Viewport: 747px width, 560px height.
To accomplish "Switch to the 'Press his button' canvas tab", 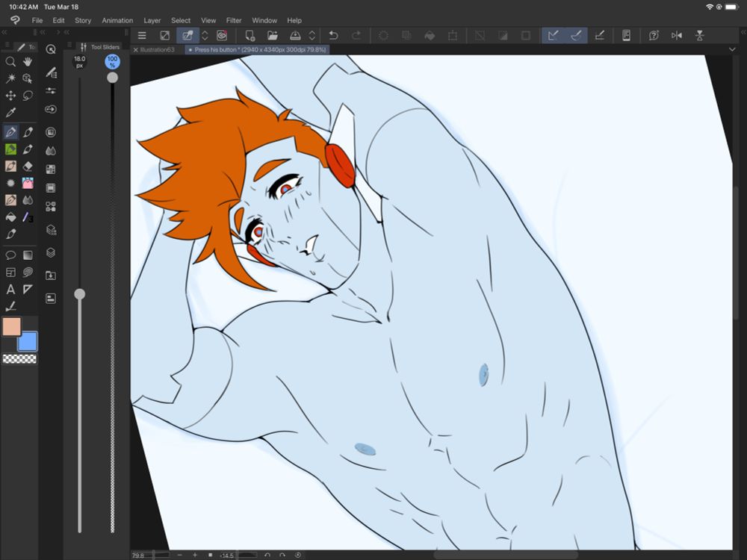I will click(x=257, y=49).
